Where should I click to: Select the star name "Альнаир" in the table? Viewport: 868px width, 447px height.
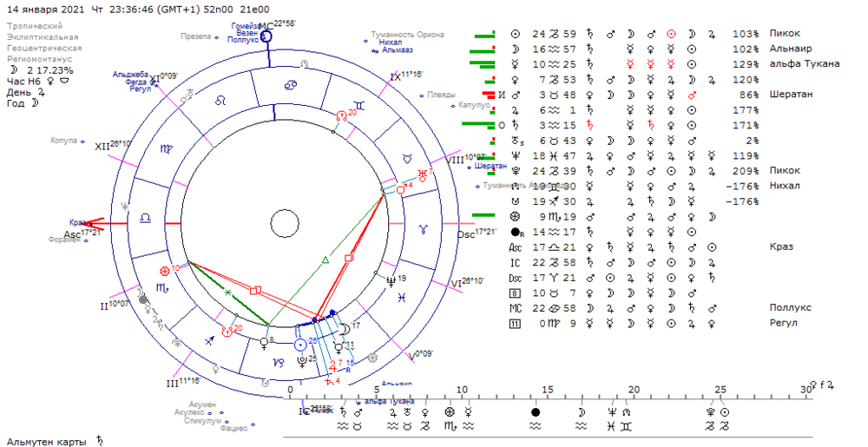pyautogui.click(x=791, y=49)
